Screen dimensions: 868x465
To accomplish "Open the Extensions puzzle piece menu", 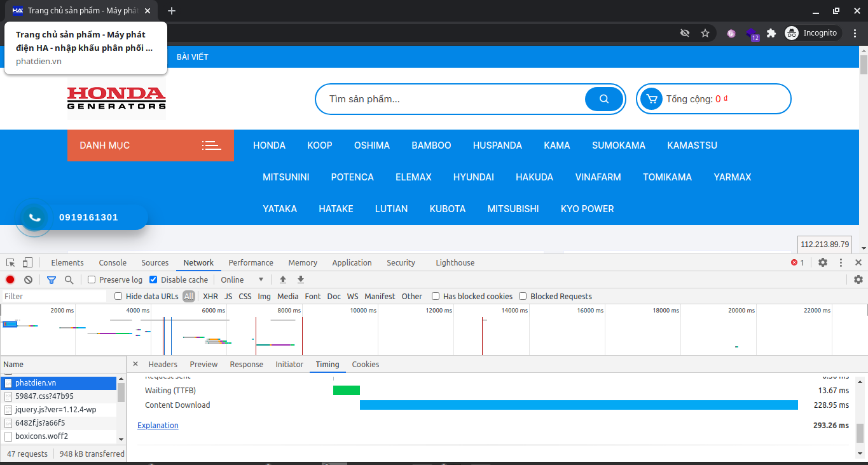I will pos(771,33).
